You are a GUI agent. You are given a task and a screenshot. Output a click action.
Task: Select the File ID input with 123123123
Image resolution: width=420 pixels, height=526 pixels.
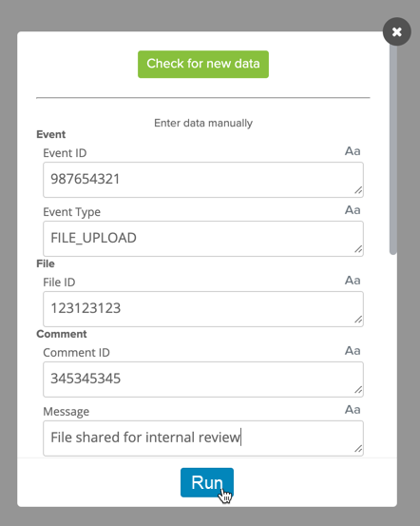(203, 309)
